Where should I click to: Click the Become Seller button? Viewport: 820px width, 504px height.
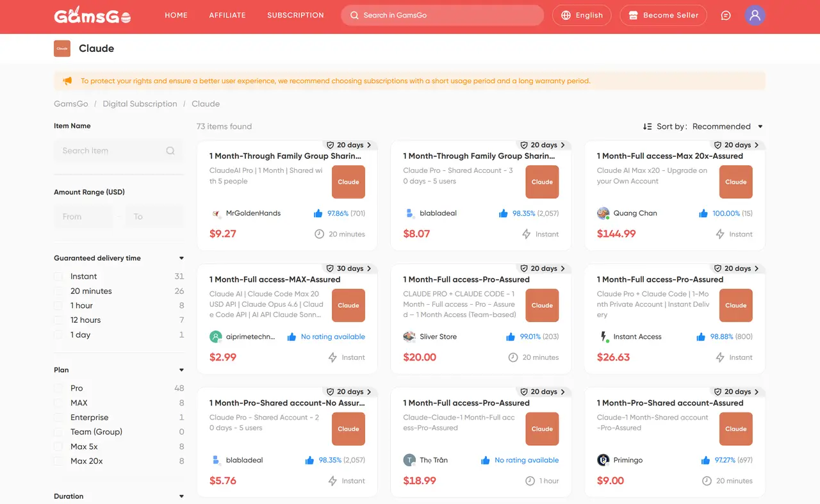[663, 15]
